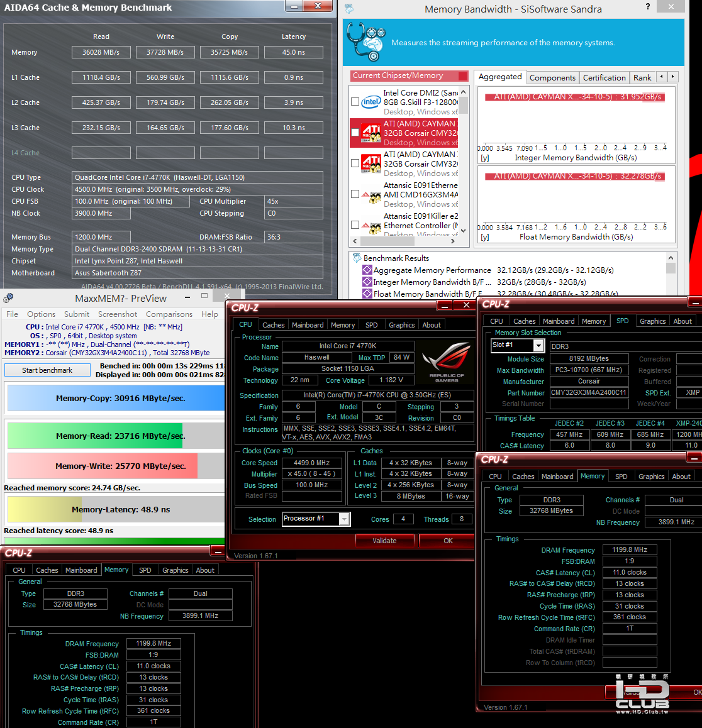The width and height of the screenshot is (702, 728).
Task: Click the left arrow of Sandra list horizontal scrollbar
Action: coord(355,241)
